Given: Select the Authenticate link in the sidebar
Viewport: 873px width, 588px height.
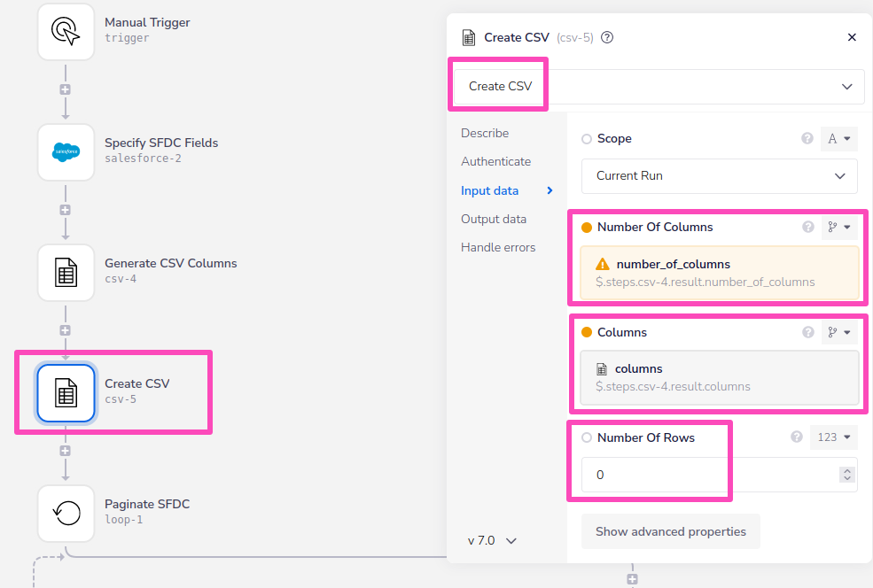Looking at the screenshot, I should (x=496, y=162).
